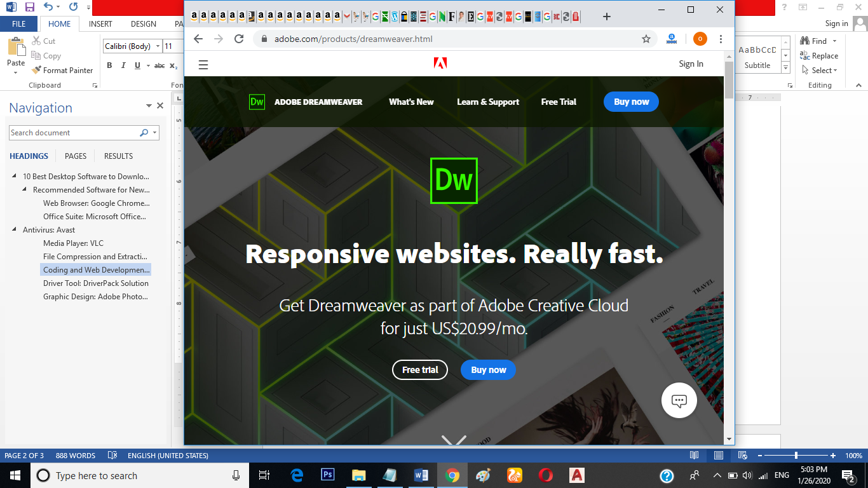Activate the Format Painter tool
This screenshot has height=488, width=868.
(x=62, y=71)
